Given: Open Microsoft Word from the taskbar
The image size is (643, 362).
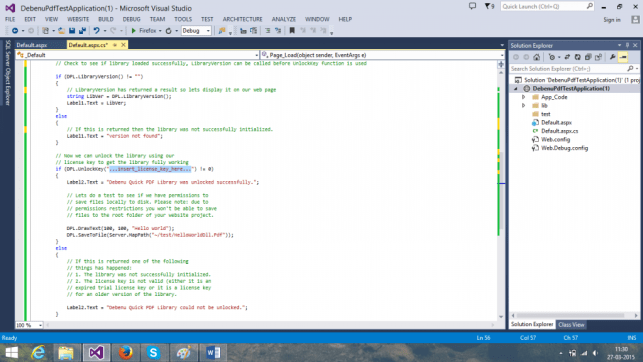Looking at the screenshot, I should pyautogui.click(x=213, y=353).
